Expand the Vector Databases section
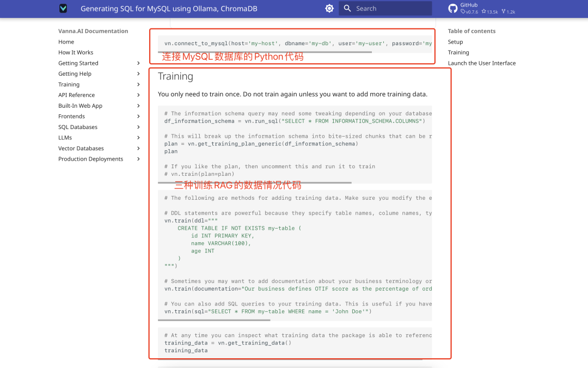The height and width of the screenshot is (368, 588). [x=138, y=149]
